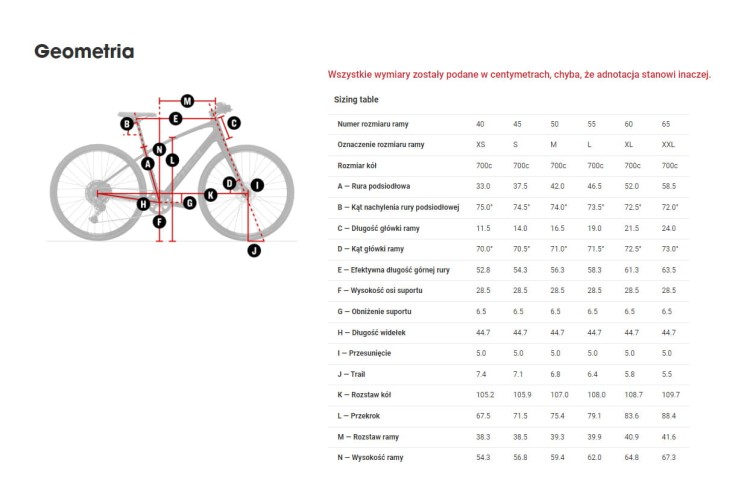Click the L standover marker

pyautogui.click(x=173, y=160)
